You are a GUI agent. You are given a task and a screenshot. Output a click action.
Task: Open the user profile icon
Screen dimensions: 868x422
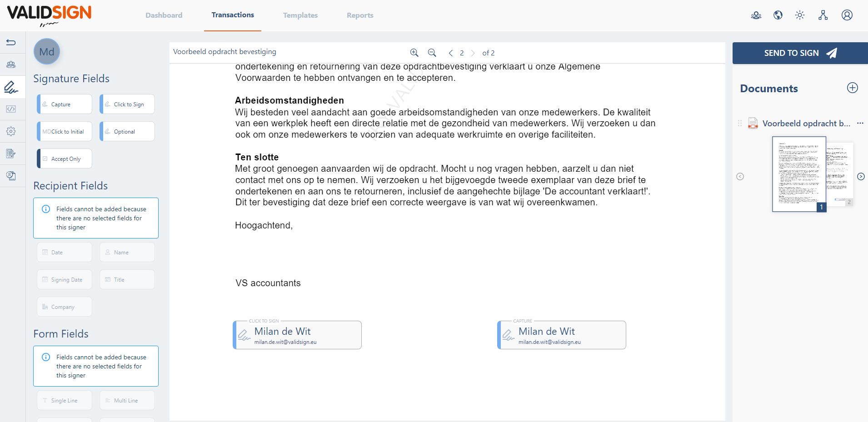click(x=847, y=15)
